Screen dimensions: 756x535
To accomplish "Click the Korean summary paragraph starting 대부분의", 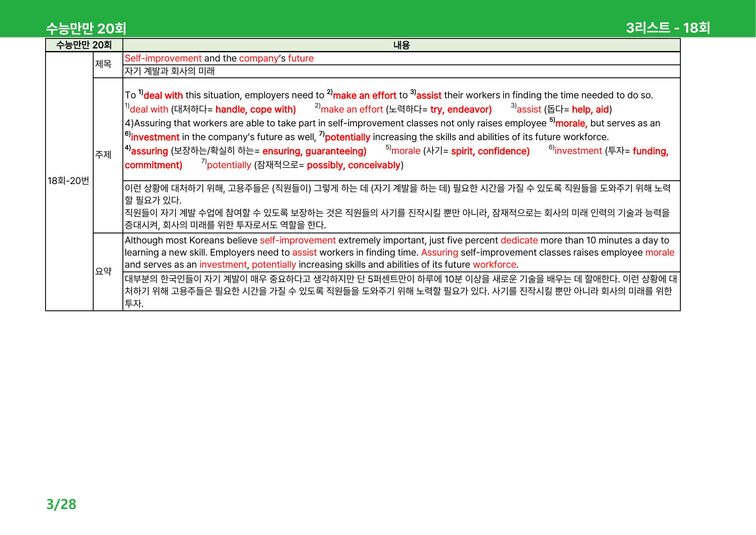I will [x=401, y=291].
